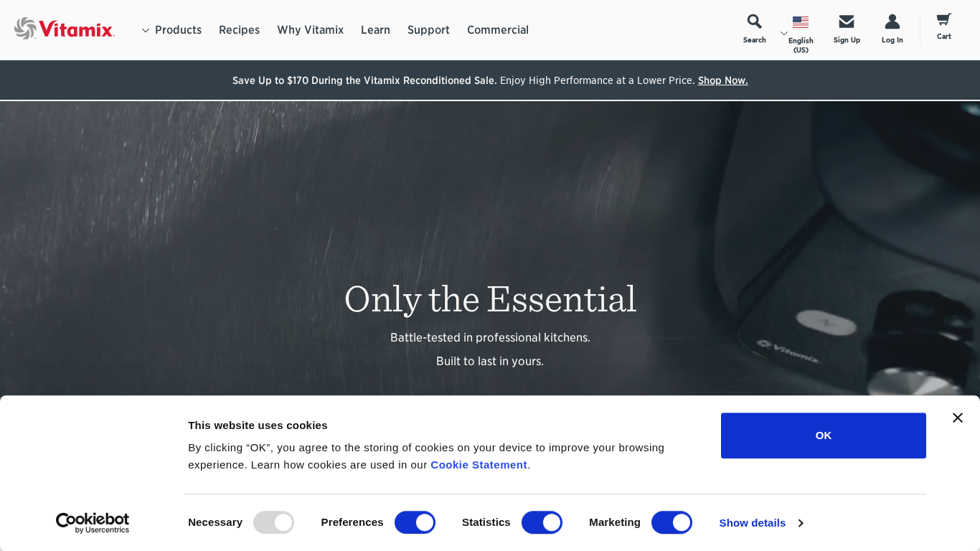The width and height of the screenshot is (980, 551).
Task: Click 'This website uses cookies' heading
Action: [258, 425]
